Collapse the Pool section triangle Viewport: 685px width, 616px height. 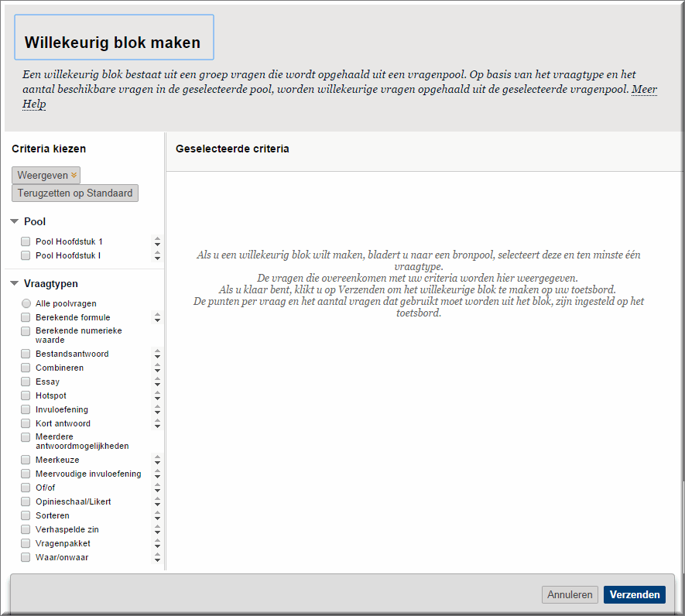[15, 221]
